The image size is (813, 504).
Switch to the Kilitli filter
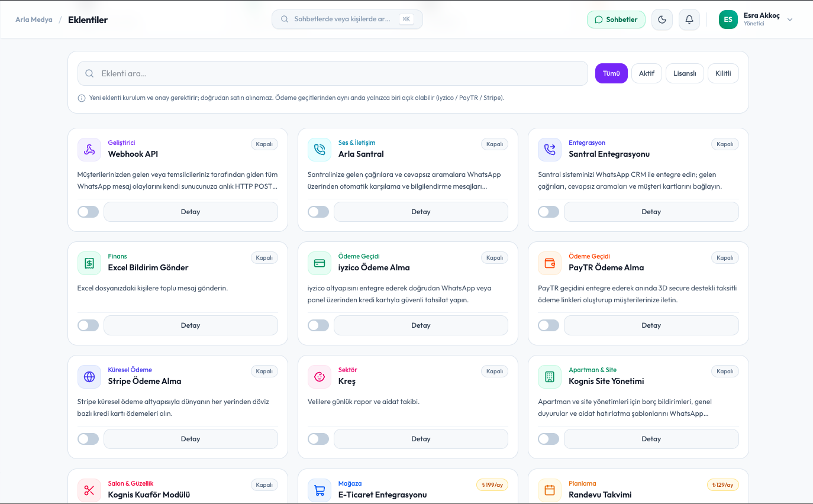coord(723,73)
